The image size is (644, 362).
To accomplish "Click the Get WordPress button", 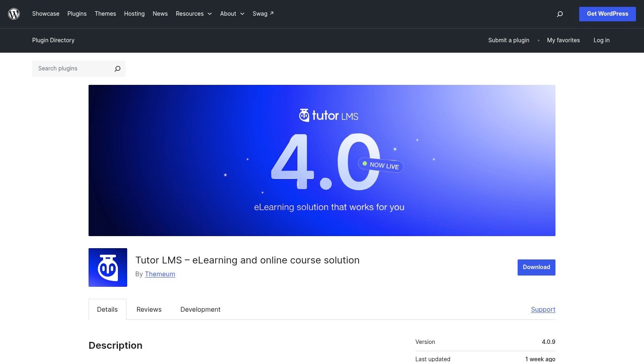I will click(607, 14).
